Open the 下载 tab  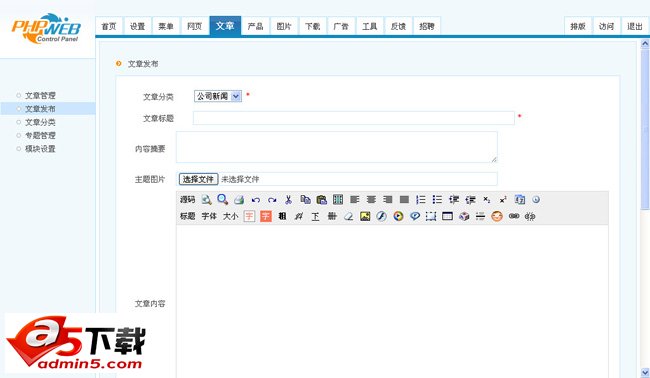[313, 27]
